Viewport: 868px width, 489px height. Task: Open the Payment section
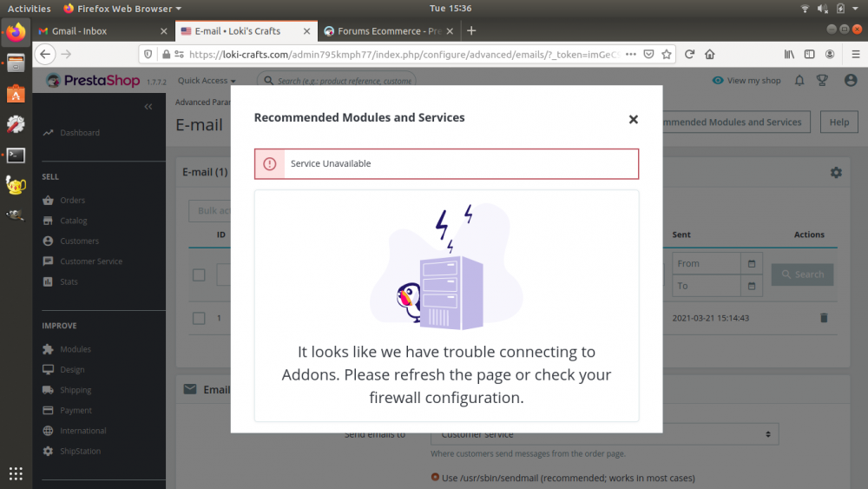[x=76, y=411]
